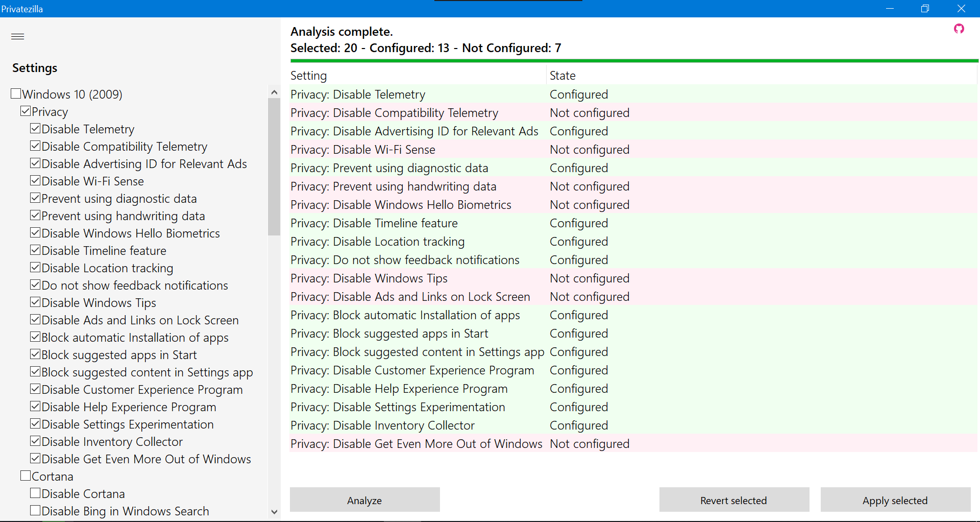
Task: Uncheck Disable Timeline feature checkbox
Action: click(x=35, y=250)
